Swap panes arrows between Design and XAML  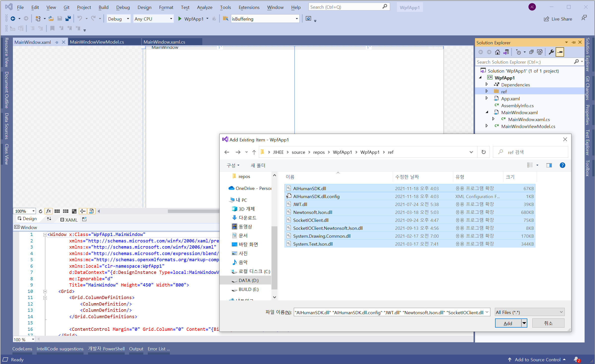coord(49,219)
